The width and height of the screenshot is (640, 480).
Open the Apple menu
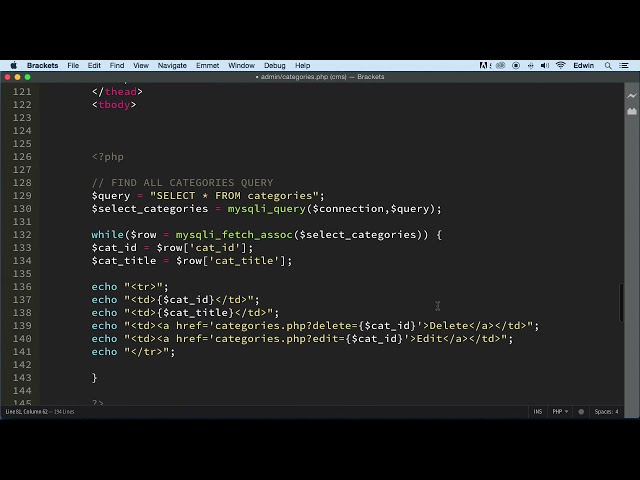[x=13, y=65]
